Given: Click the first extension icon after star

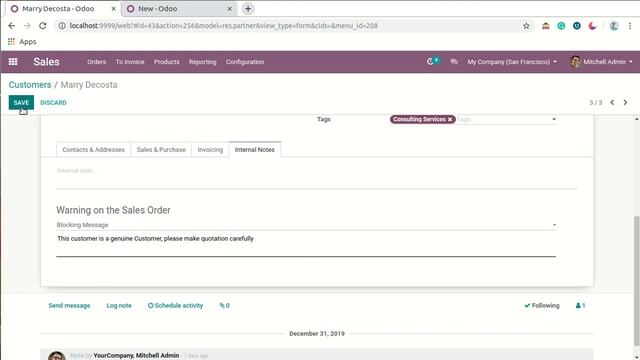Looking at the screenshot, I should coord(546,26).
